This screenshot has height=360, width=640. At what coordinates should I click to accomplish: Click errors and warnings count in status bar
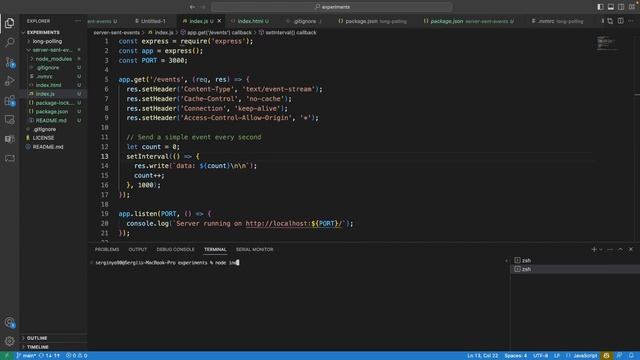[76, 356]
